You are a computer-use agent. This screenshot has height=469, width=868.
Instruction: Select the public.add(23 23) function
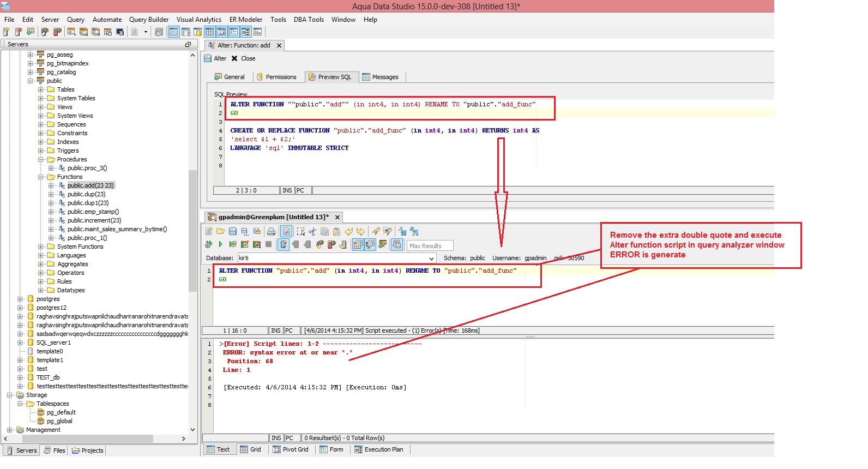point(91,185)
